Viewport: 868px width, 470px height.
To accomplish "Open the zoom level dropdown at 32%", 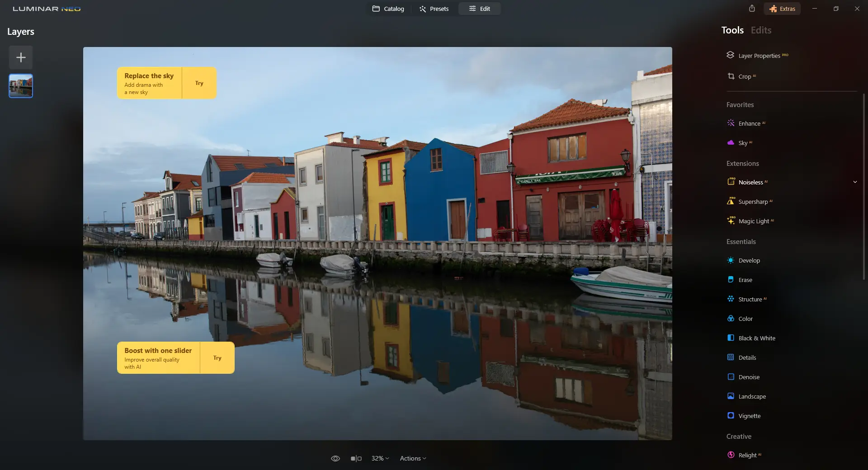I will (380, 458).
